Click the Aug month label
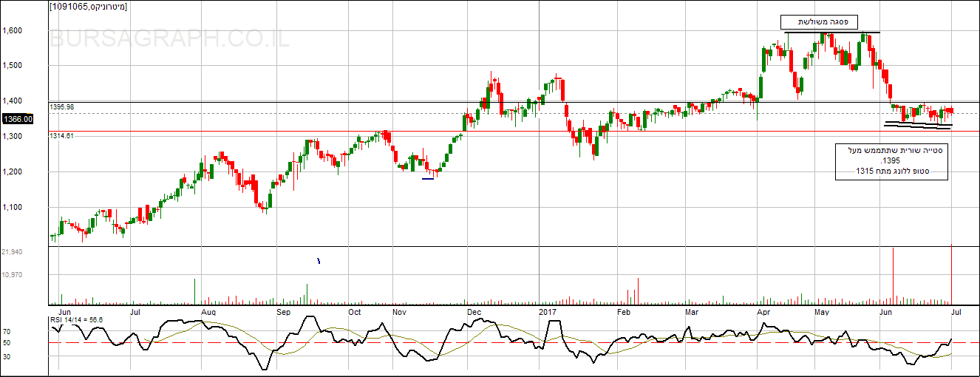This screenshot has height=377, width=980. [x=208, y=312]
